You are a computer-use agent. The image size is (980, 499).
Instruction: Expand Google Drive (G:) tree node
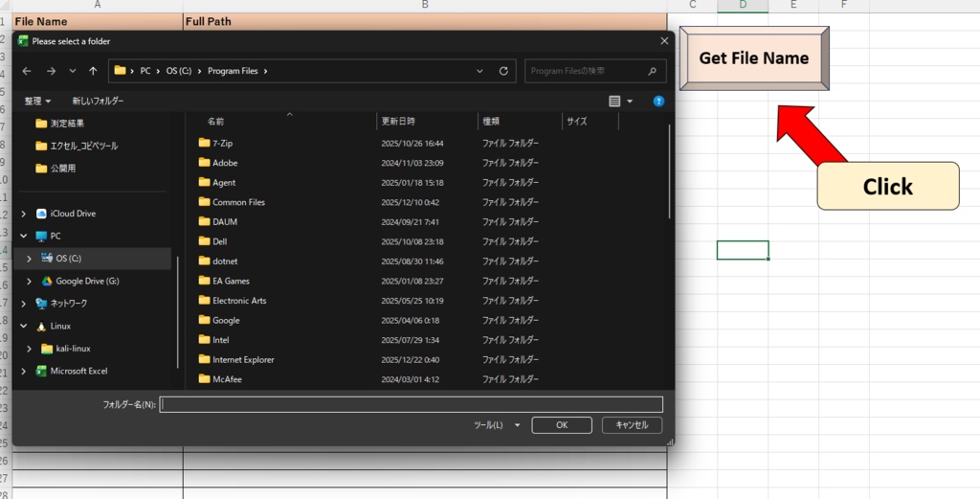(30, 282)
